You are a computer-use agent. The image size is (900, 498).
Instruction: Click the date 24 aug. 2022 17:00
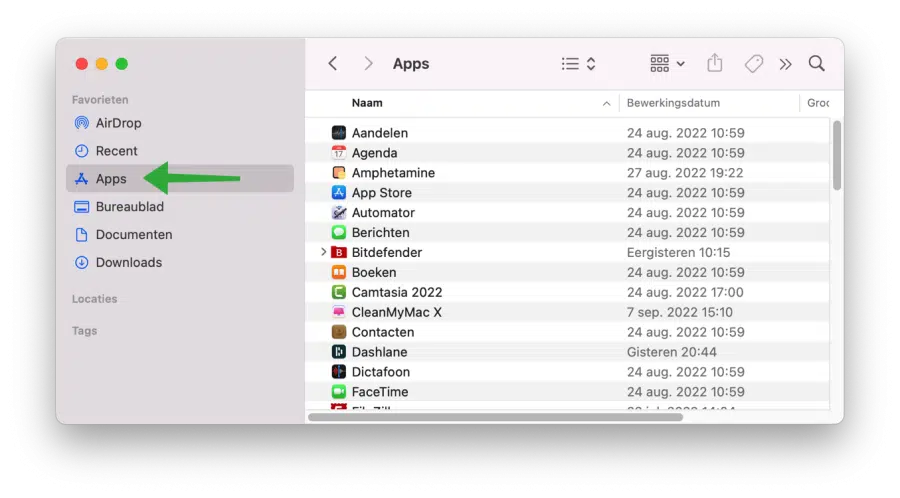[x=685, y=292]
